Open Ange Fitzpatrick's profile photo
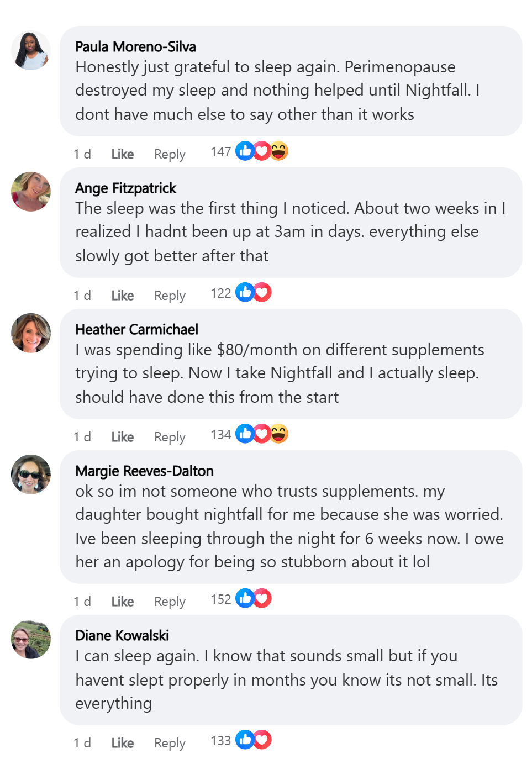Screen dimensions: 532x764 point(31,192)
